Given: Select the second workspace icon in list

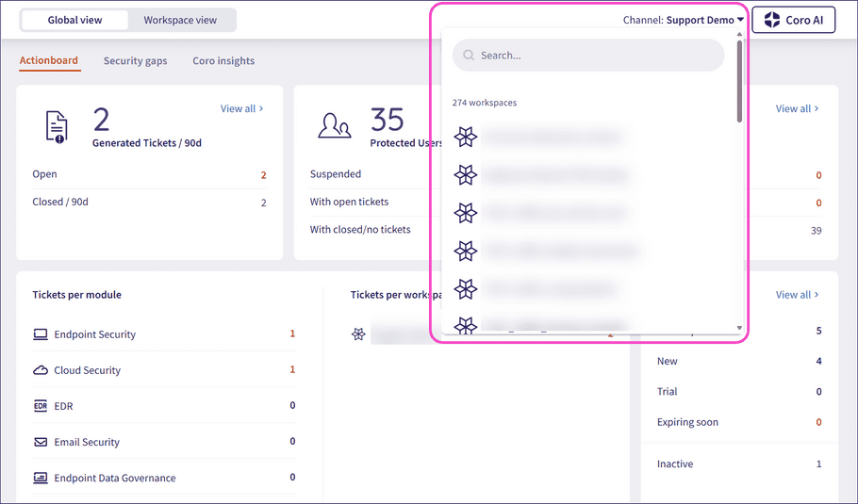Looking at the screenshot, I should point(466,175).
